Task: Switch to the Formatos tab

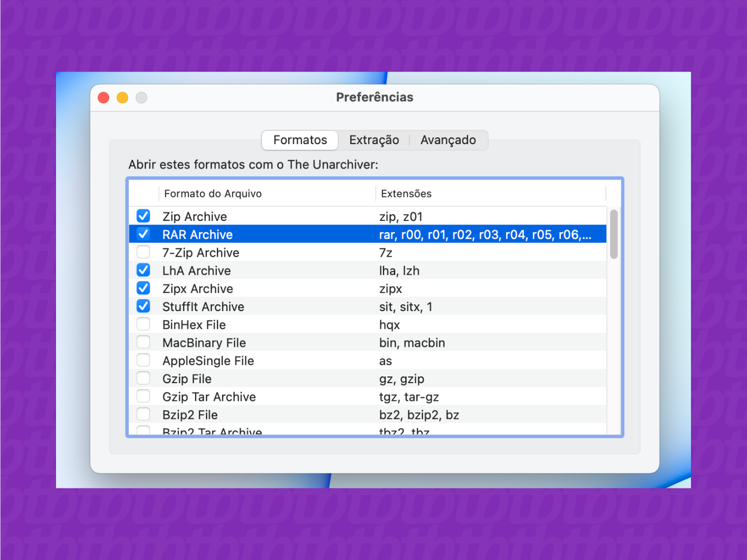Action: coord(300,140)
